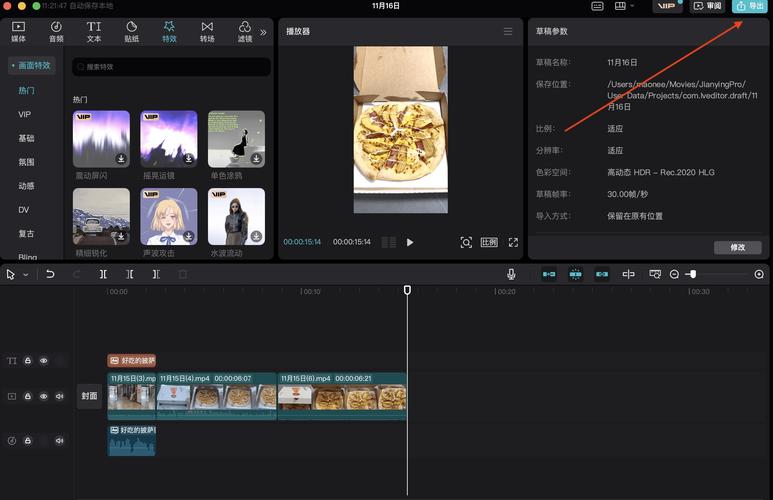
Task: Toggle the preview axis
Action: coord(628,274)
